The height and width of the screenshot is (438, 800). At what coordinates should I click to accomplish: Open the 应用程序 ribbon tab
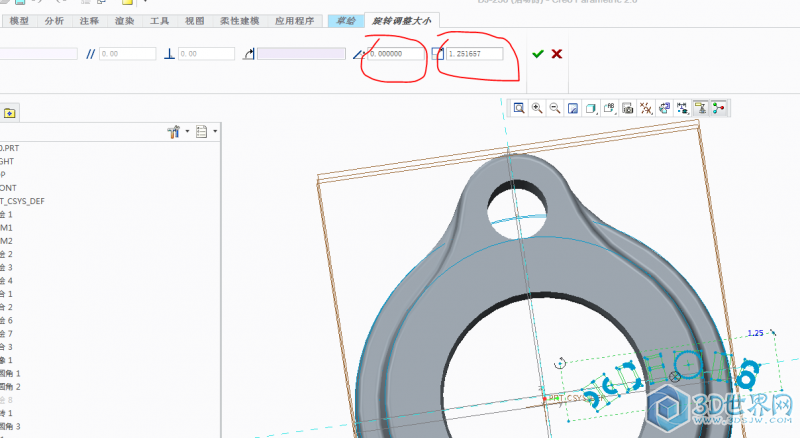(x=295, y=21)
